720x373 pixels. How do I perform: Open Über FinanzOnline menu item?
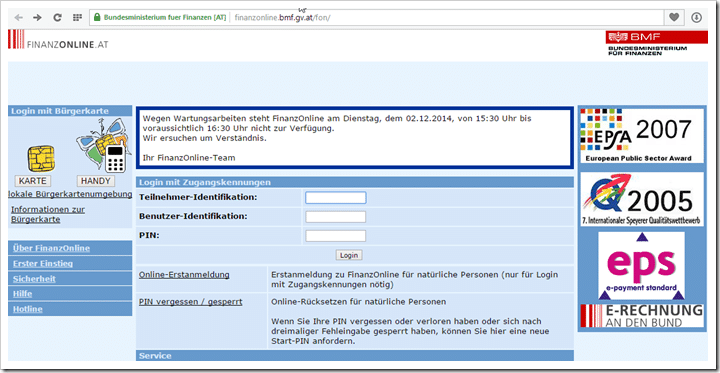coord(51,249)
